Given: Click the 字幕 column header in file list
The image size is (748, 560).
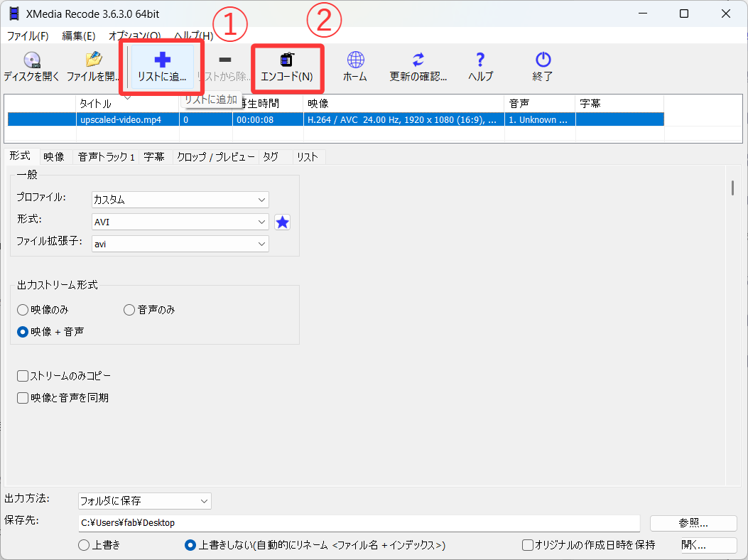Looking at the screenshot, I should 619,103.
